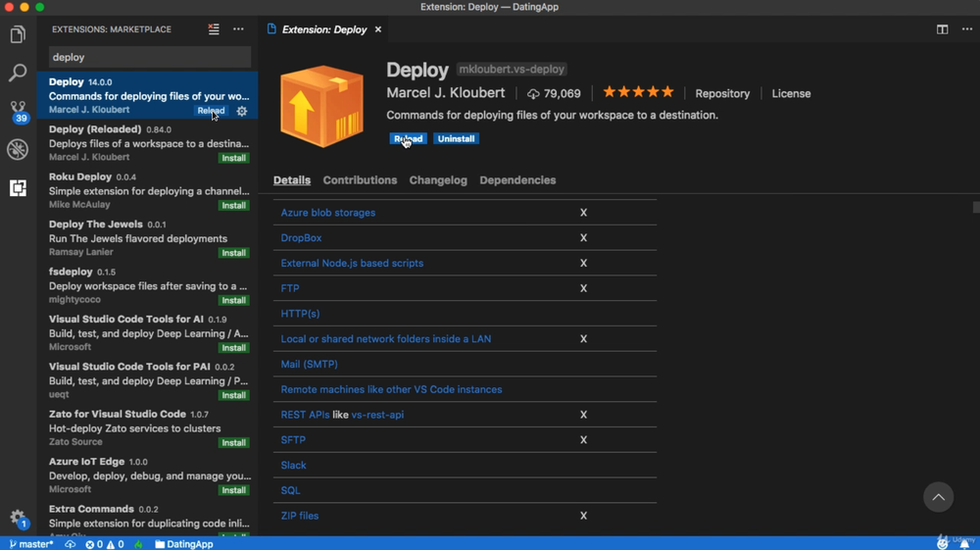This screenshot has width=980, height=550.
Task: Switch to the Changelog tab
Action: pyautogui.click(x=438, y=180)
